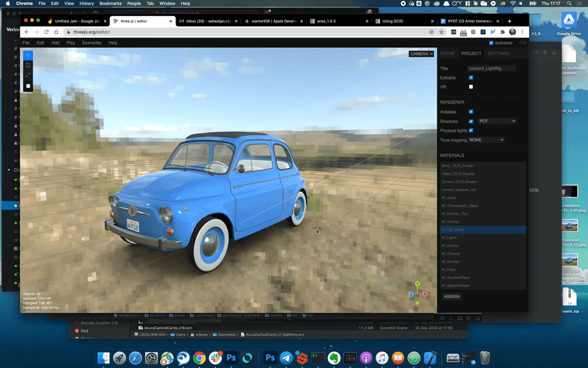
Task: Enable the VR checkbox
Action: click(x=471, y=87)
